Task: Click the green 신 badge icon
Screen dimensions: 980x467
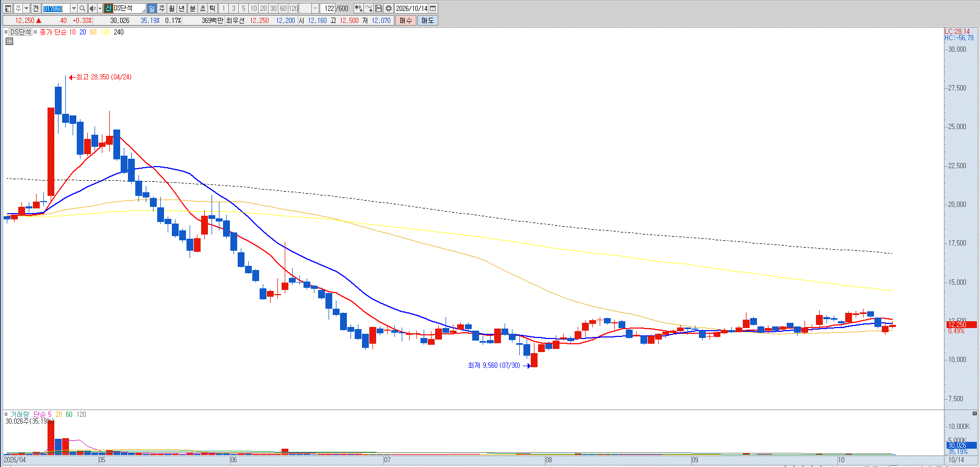Action: (108, 8)
